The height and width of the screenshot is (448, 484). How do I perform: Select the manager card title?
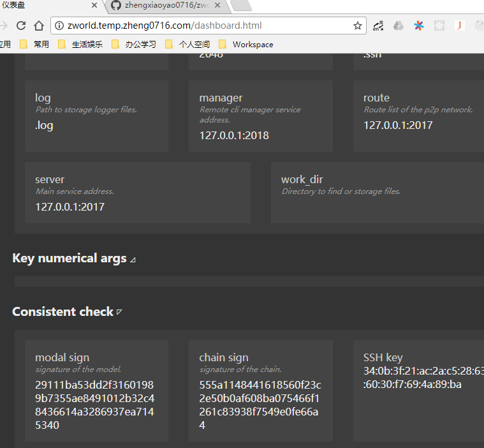tap(221, 98)
